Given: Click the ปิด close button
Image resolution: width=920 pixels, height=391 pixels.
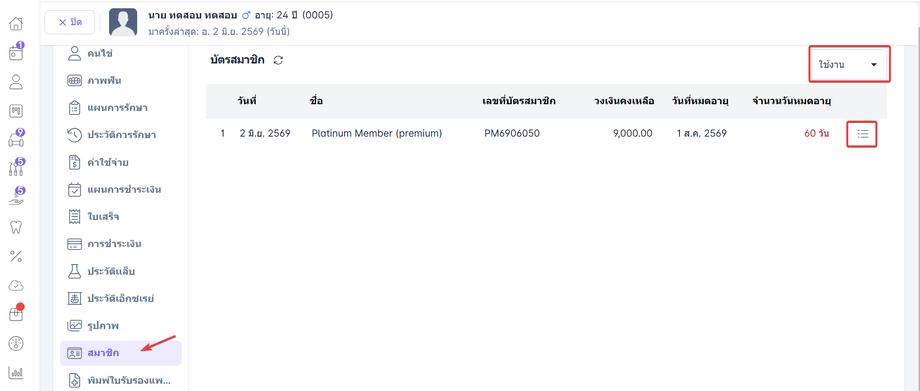Looking at the screenshot, I should tap(70, 22).
